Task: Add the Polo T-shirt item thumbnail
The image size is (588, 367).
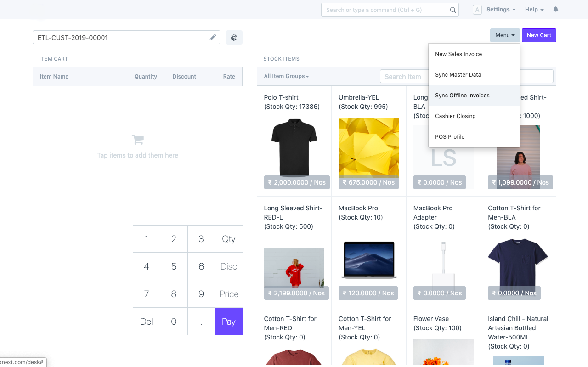Action: pos(294,148)
